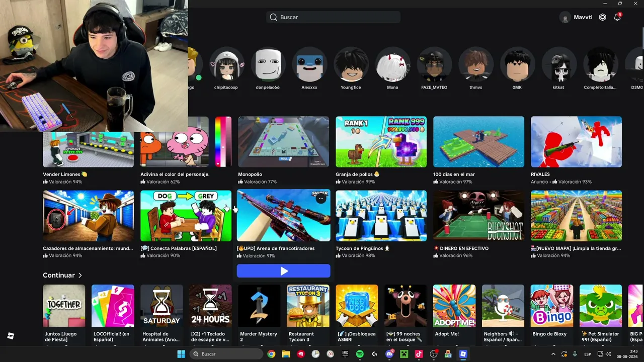Click the magnifier icon in Roblox search
Viewport: 644px width, 362px height.
pyautogui.click(x=273, y=17)
